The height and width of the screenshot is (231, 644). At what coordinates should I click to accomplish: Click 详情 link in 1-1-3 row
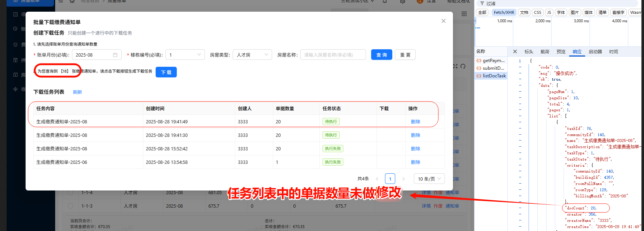[426, 206]
